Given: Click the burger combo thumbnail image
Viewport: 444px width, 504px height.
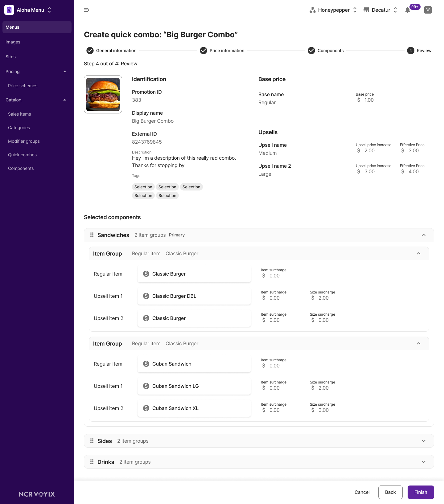Looking at the screenshot, I should (103, 94).
